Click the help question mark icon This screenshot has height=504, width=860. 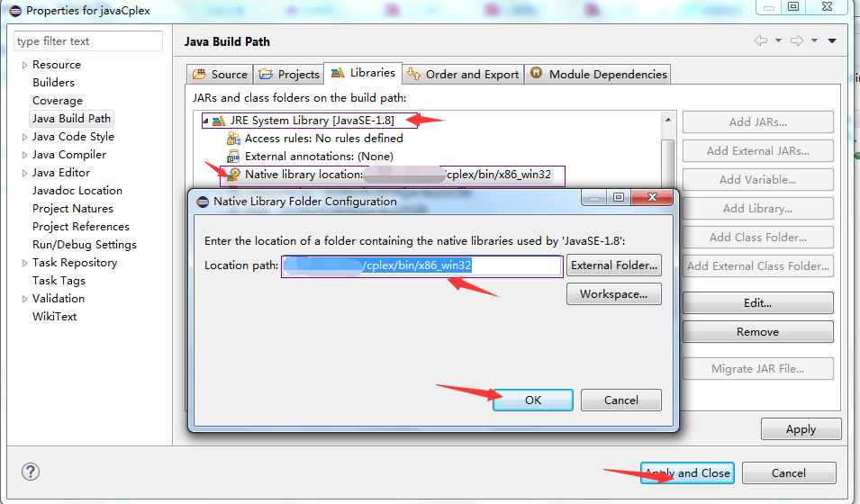point(31,472)
